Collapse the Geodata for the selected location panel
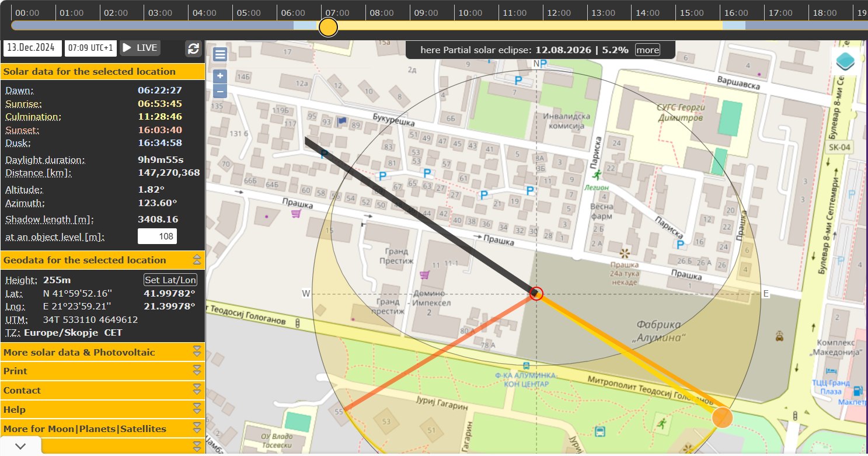 pos(197,260)
